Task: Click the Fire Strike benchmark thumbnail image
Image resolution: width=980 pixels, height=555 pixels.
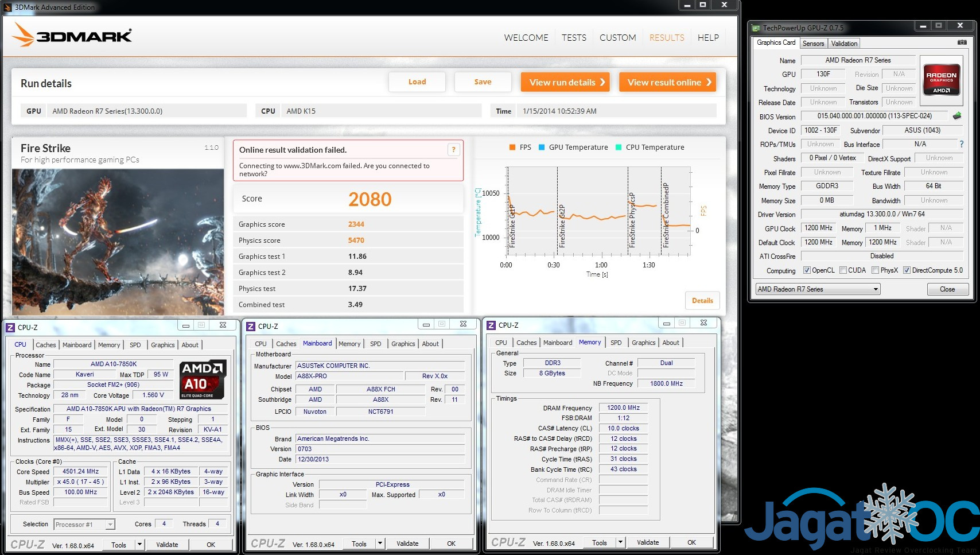Action: pyautogui.click(x=118, y=241)
